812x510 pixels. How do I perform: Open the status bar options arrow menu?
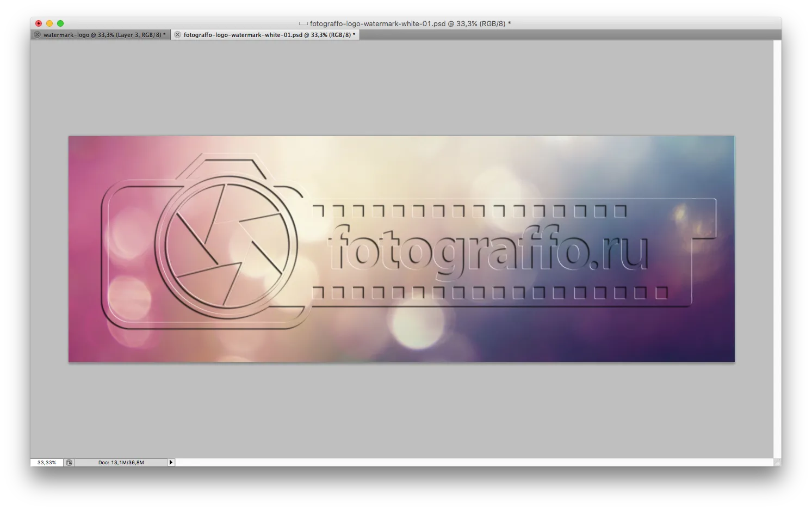171,463
